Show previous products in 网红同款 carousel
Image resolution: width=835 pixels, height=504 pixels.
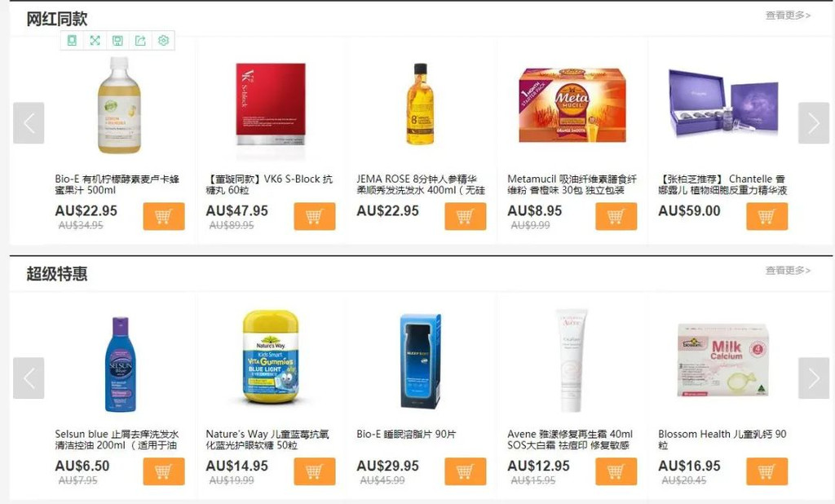tap(29, 123)
